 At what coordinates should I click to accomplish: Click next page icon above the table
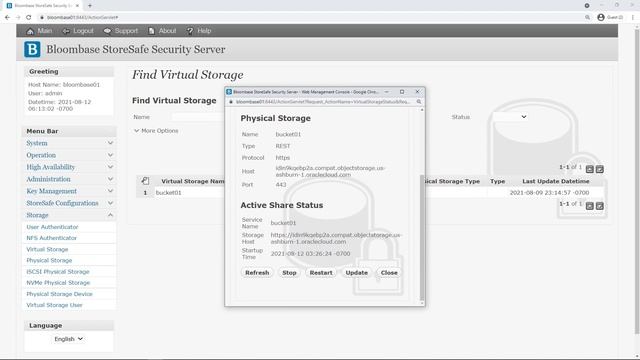(x=600, y=169)
